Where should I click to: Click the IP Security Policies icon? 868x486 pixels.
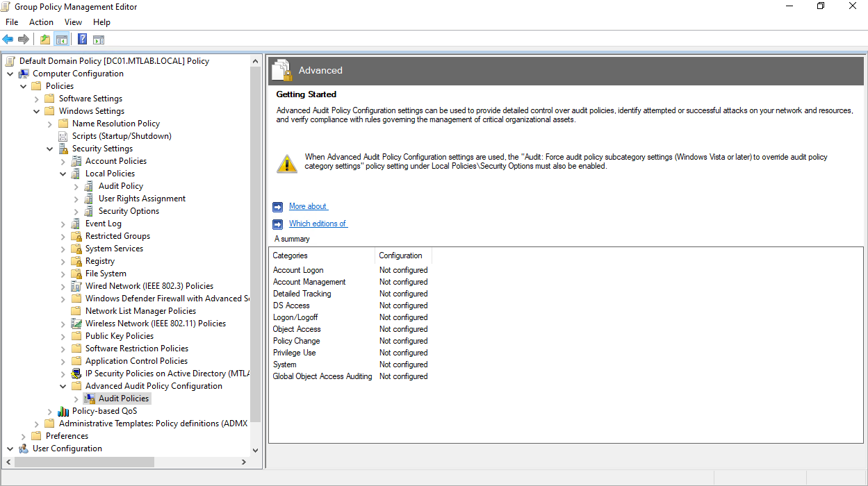(76, 374)
